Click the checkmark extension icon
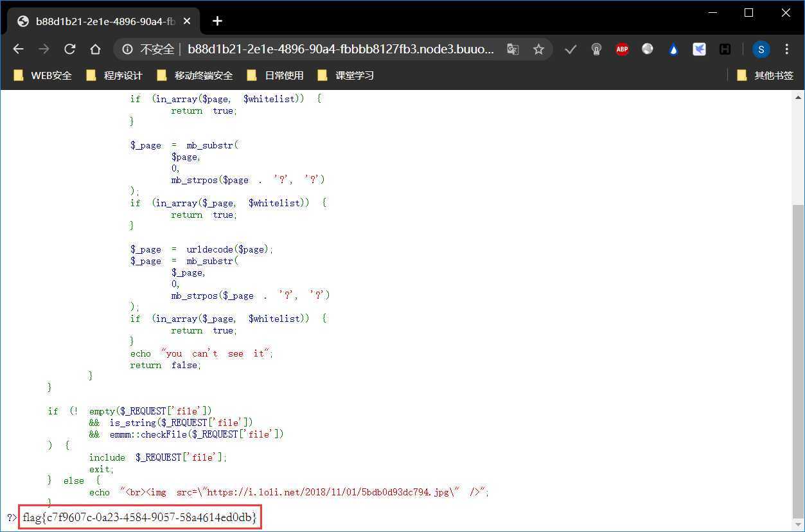 pyautogui.click(x=571, y=49)
